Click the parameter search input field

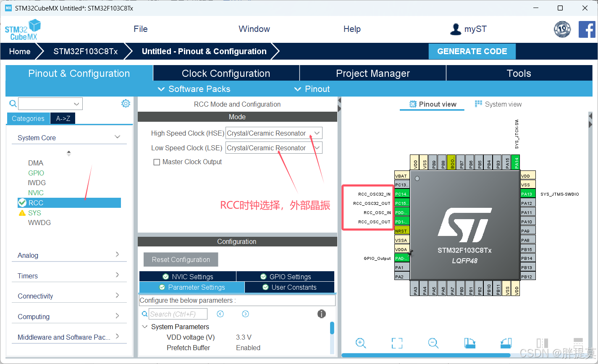[x=178, y=314]
